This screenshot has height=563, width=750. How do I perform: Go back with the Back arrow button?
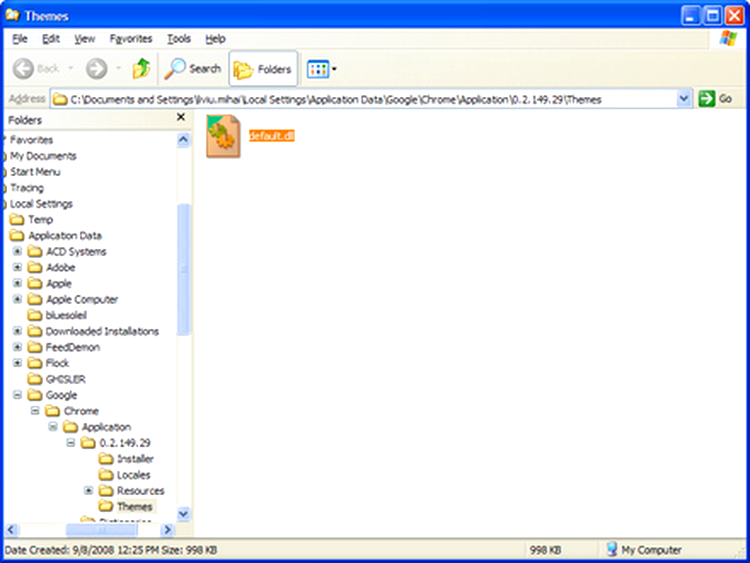(x=23, y=68)
